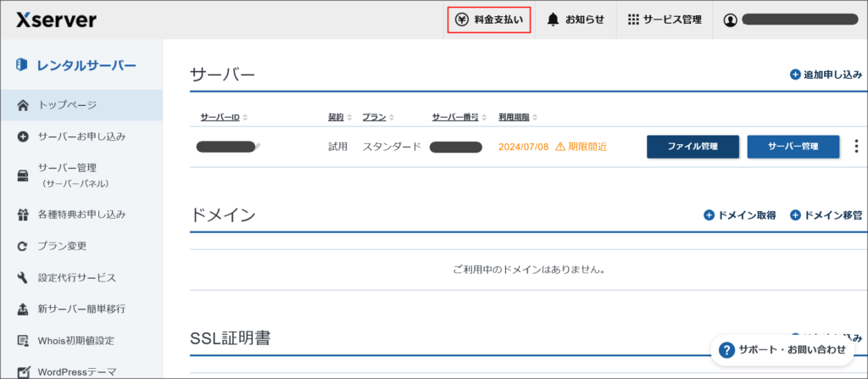Image resolution: width=868 pixels, height=379 pixels.
Task: Click the question mark support icon
Action: (x=726, y=349)
